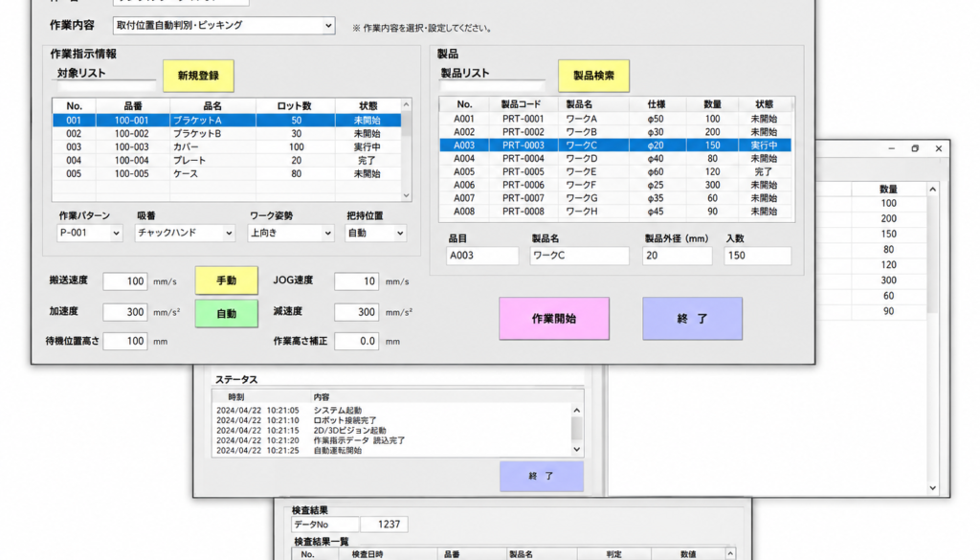980x560 pixels.
Task: Select product row A006 ワークF
Action: click(x=615, y=185)
